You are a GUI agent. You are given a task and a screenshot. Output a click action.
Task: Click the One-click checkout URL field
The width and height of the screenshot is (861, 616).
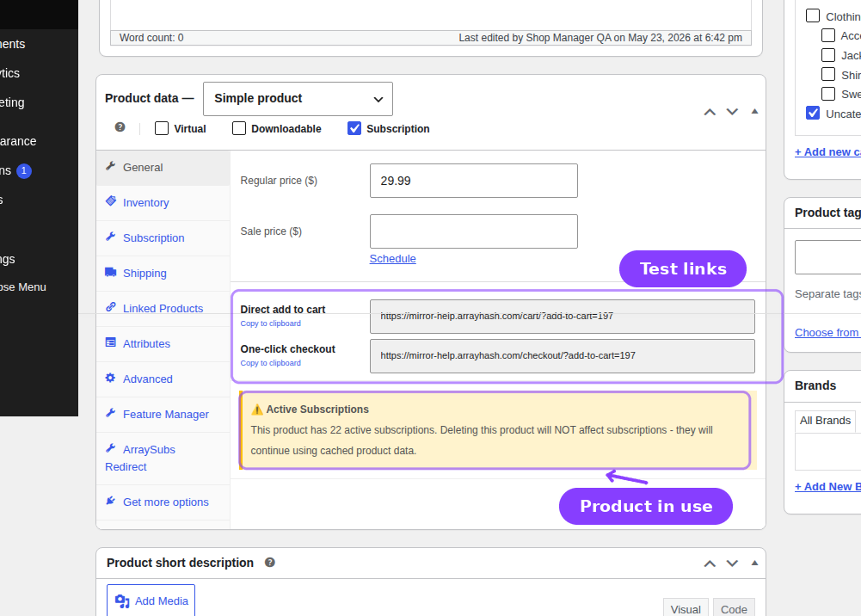click(x=563, y=356)
